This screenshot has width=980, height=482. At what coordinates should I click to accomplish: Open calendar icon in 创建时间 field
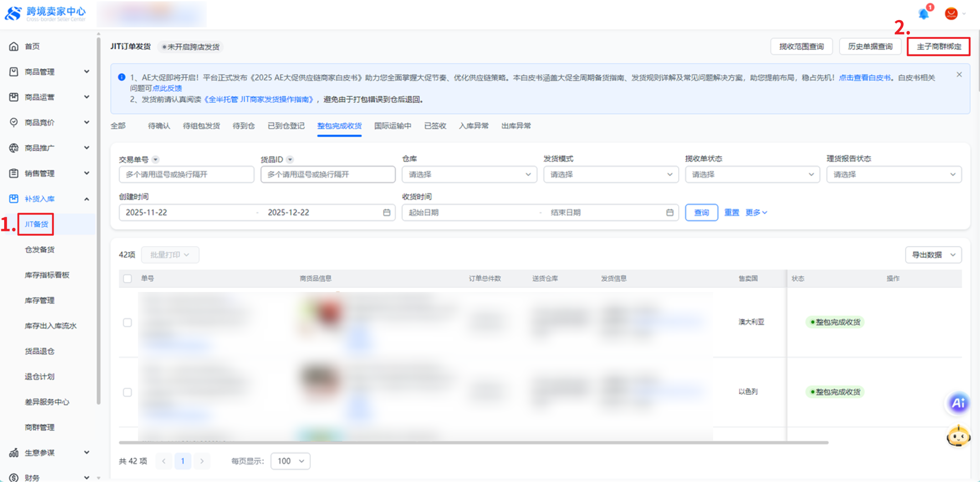(x=387, y=212)
